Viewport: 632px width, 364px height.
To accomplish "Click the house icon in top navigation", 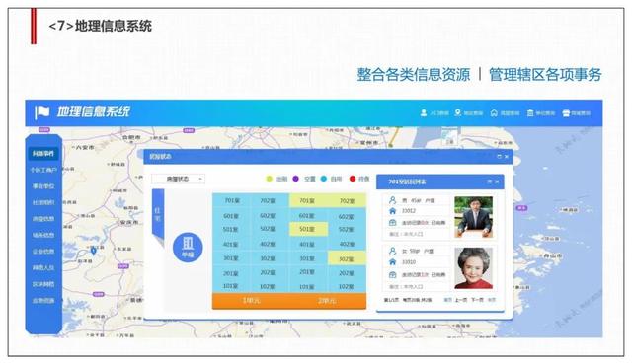I will tap(494, 112).
